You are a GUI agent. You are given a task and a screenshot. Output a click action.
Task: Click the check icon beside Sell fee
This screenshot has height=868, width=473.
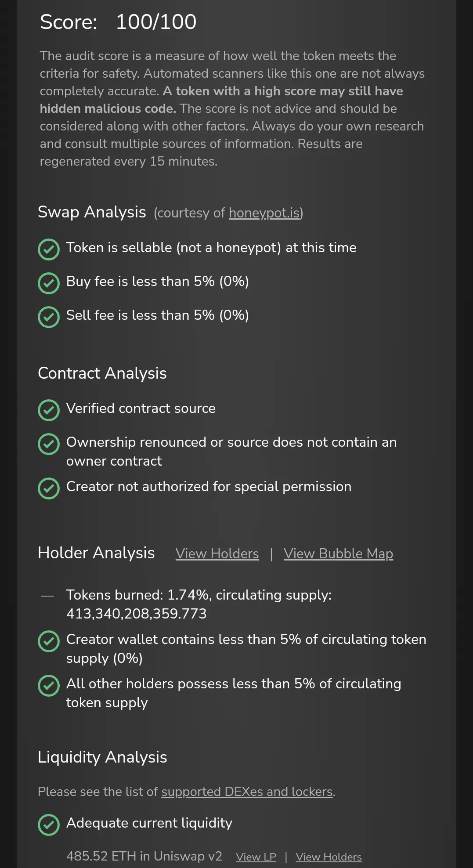[x=49, y=317]
